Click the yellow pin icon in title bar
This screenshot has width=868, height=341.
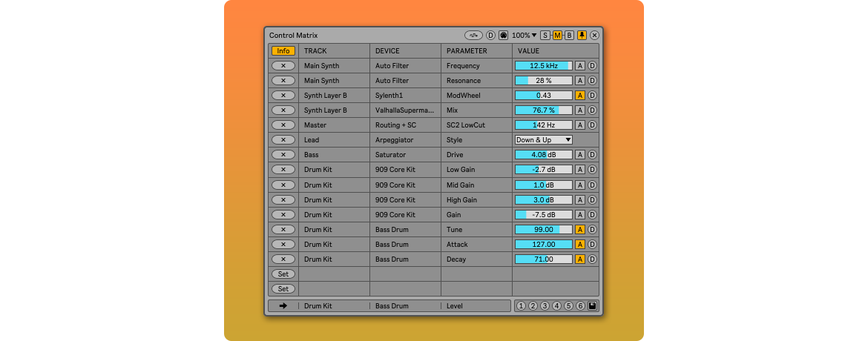tap(582, 35)
